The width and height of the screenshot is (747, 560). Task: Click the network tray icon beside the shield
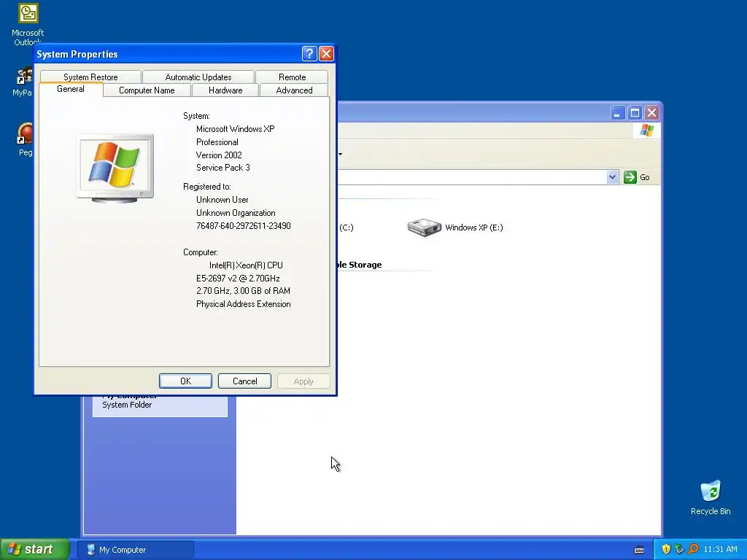(679, 549)
